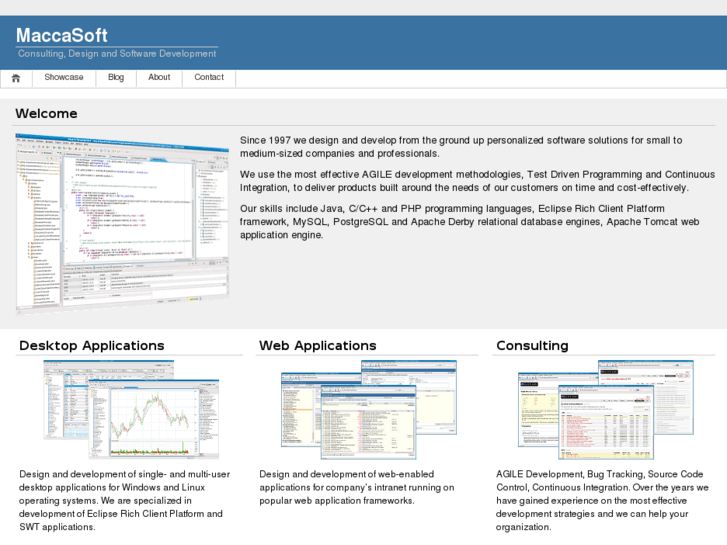Click the paragraph about AGILE development methodologies
The image size is (727, 545).
477,181
